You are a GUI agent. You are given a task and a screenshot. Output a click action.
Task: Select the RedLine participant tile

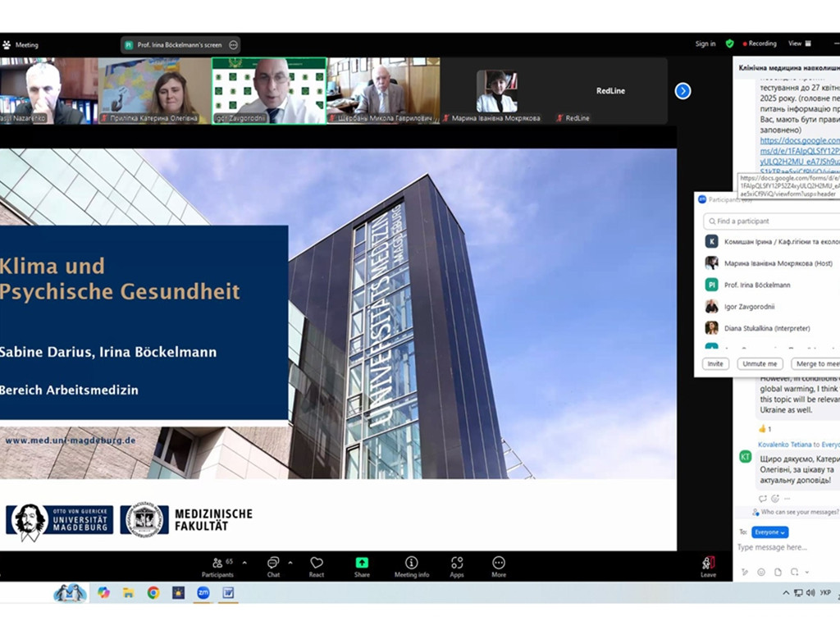pyautogui.click(x=610, y=91)
